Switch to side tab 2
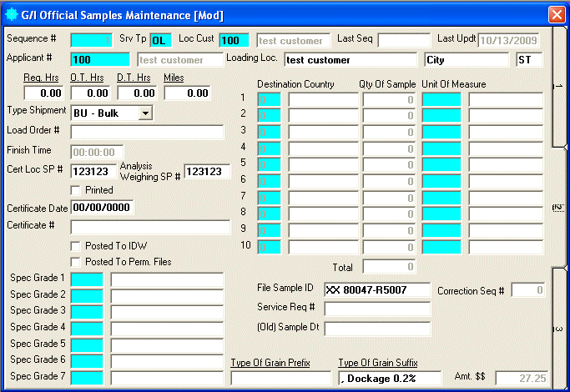Screen dimensions: 570x392 click(559, 206)
